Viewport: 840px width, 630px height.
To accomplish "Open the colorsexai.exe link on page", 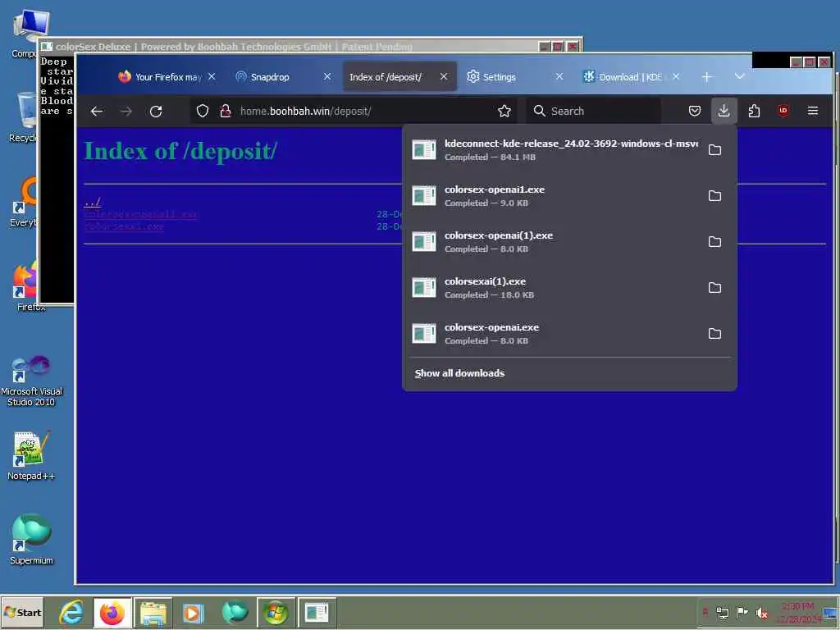I will coord(125,226).
